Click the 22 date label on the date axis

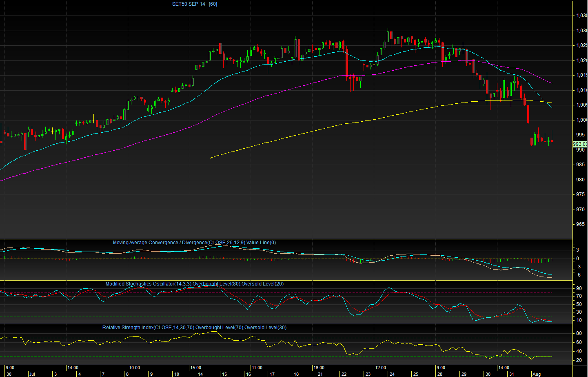344,375
